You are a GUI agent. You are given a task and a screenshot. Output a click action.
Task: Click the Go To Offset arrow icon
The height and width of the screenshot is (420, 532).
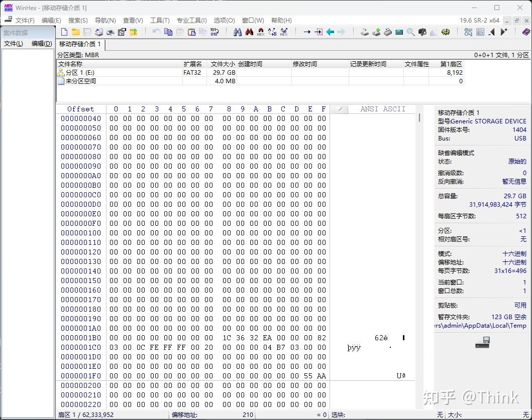307,32
